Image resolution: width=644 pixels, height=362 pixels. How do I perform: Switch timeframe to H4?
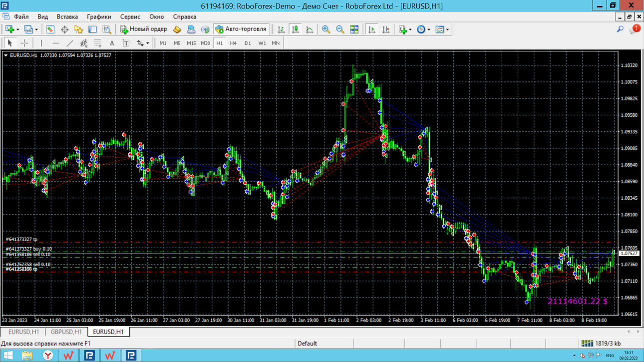(x=233, y=43)
